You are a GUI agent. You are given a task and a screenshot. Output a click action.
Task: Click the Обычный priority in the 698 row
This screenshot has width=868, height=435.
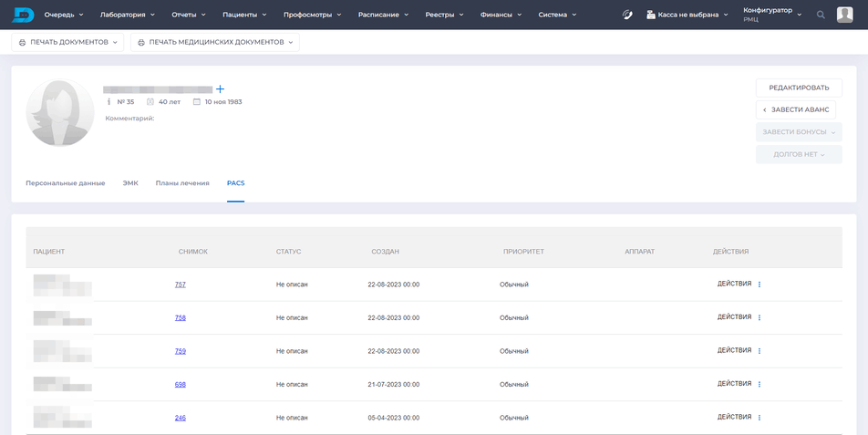513,384
